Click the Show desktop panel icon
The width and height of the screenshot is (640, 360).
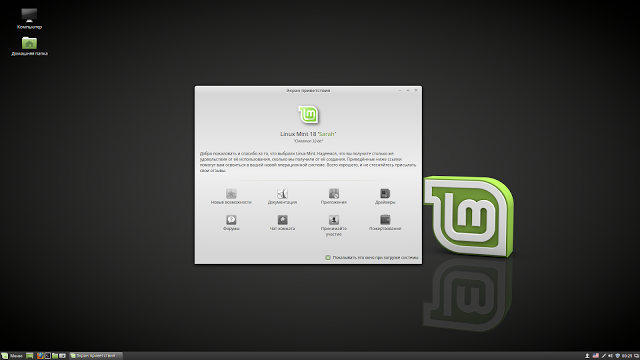click(x=29, y=356)
